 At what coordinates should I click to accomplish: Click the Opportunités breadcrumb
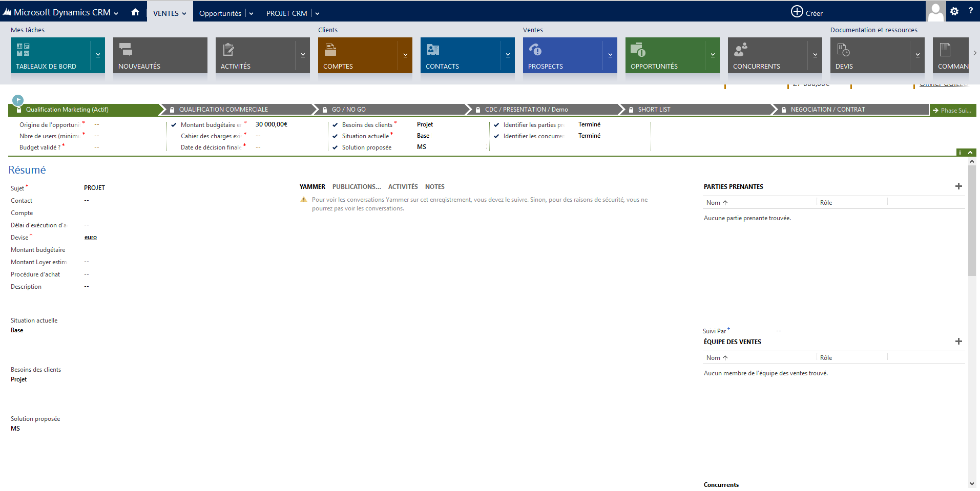coord(220,13)
